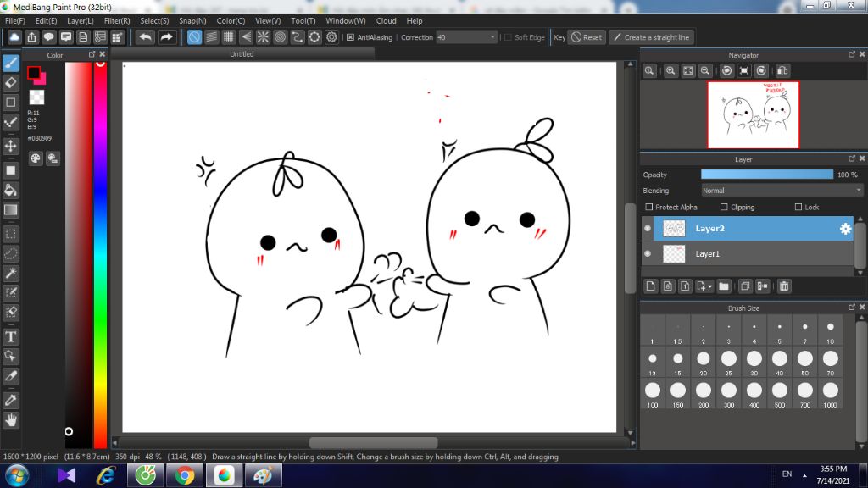Screen dimensions: 868x488
Task: Click the transparent color swatch
Action: pyautogui.click(x=36, y=97)
